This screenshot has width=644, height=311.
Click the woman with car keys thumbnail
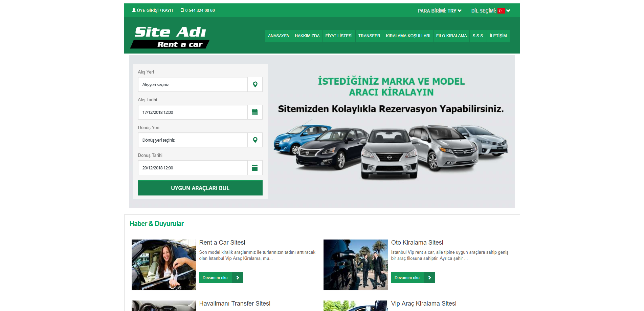point(164,265)
